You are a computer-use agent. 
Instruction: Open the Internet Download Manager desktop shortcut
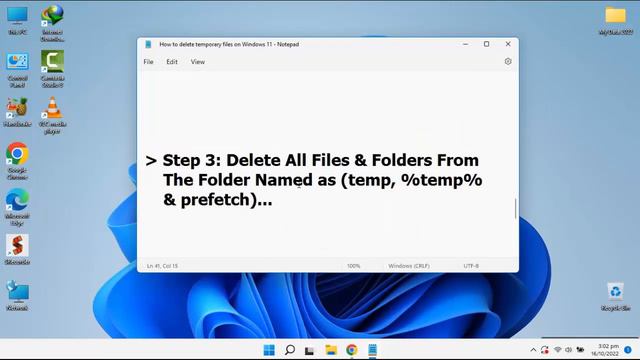52,22
